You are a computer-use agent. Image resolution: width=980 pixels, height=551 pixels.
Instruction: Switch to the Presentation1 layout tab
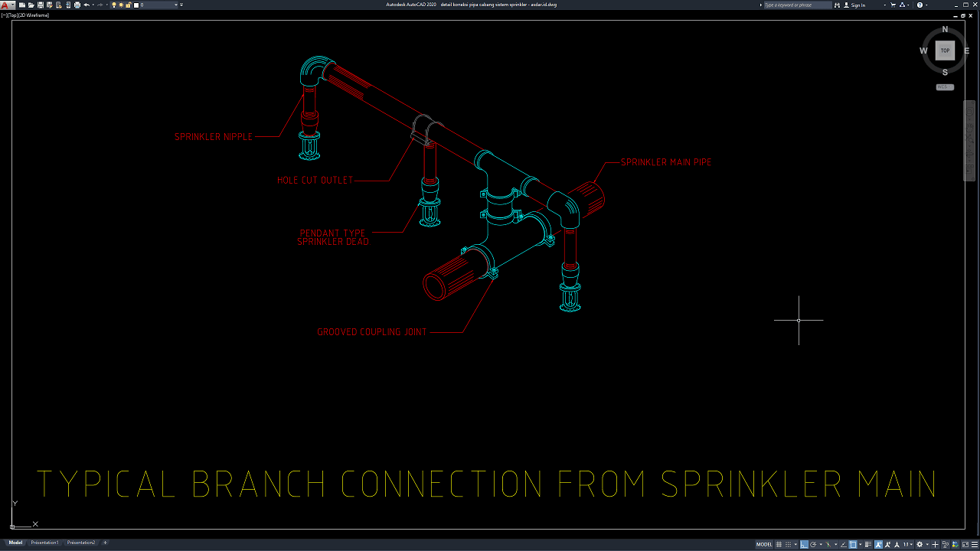tap(44, 543)
